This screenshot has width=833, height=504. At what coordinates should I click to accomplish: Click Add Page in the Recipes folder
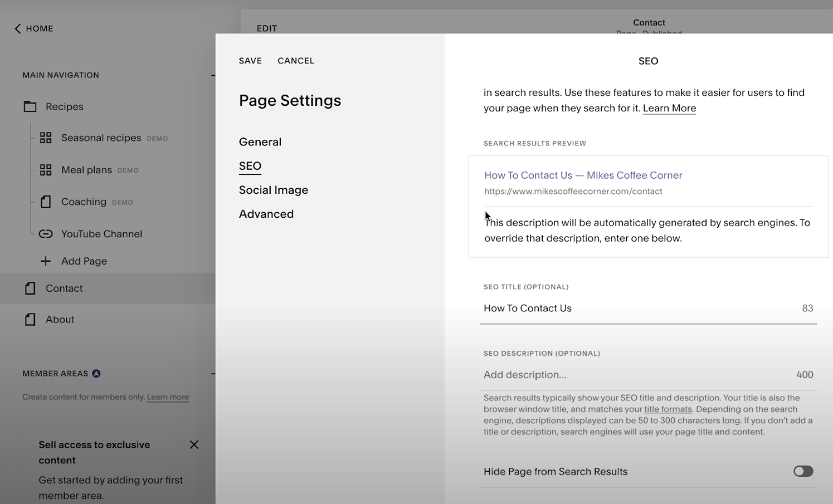pos(84,261)
